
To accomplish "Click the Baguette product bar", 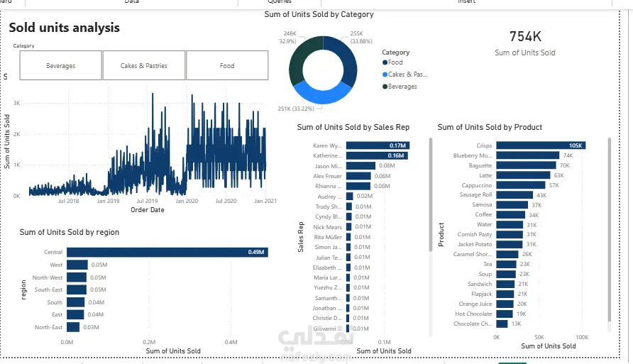I will click(x=526, y=165).
